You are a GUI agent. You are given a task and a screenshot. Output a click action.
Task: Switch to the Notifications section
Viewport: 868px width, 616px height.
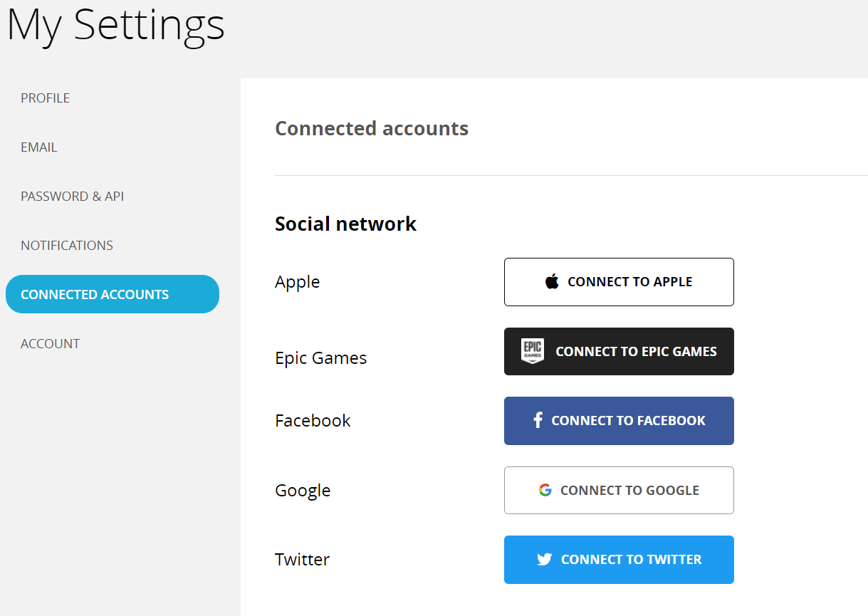(67, 246)
